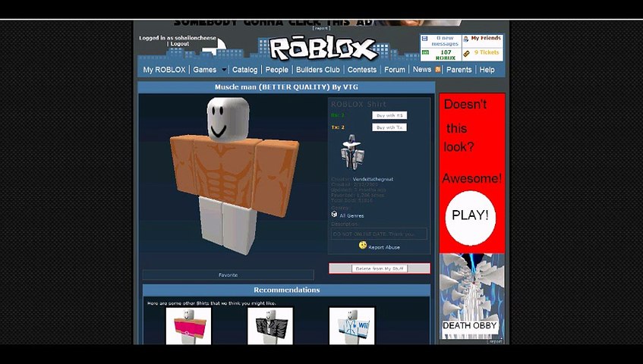Viewport: 643px width, 364px height.
Task: Open the Vendettathegreat creator profile link
Action: click(x=373, y=179)
